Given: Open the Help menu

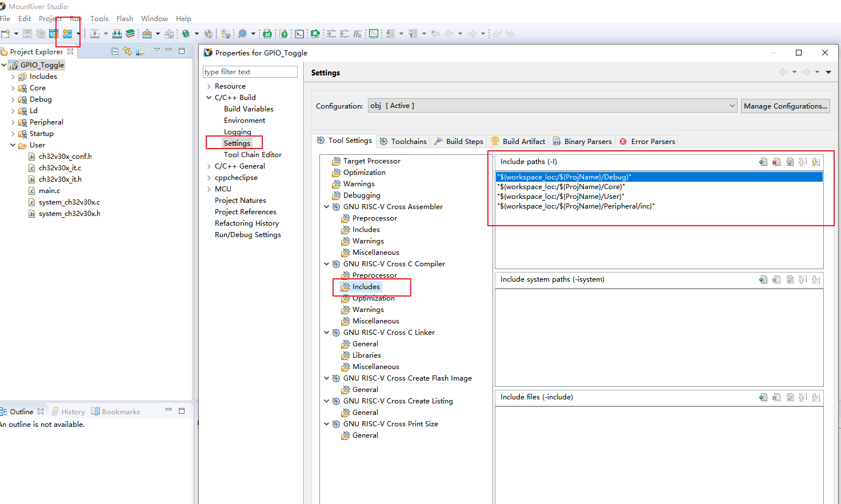Looking at the screenshot, I should [x=183, y=18].
